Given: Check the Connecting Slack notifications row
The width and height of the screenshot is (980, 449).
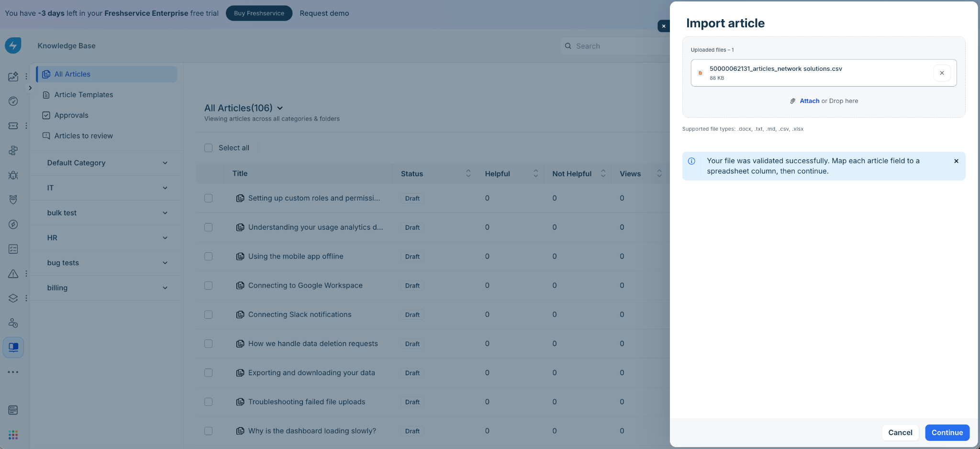Looking at the screenshot, I should click(x=208, y=314).
